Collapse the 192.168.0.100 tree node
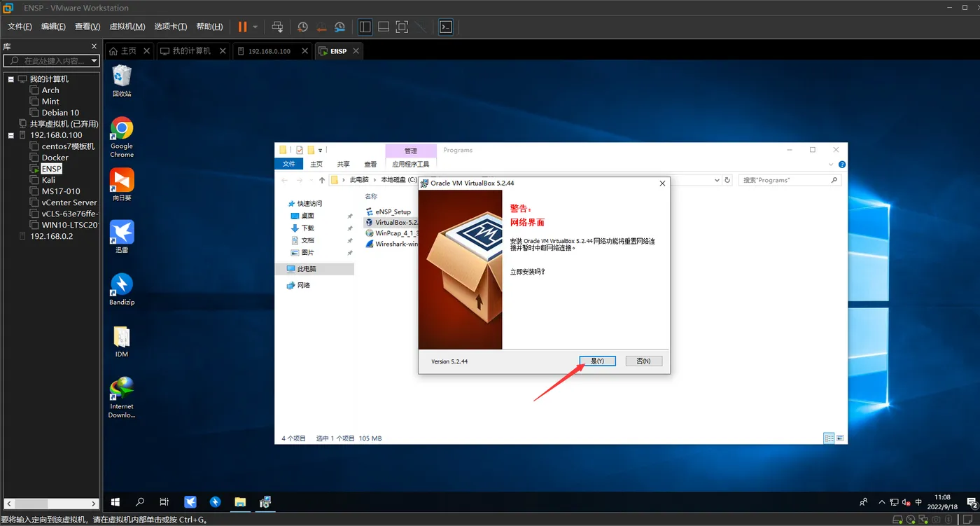The width and height of the screenshot is (980, 526). coord(11,135)
